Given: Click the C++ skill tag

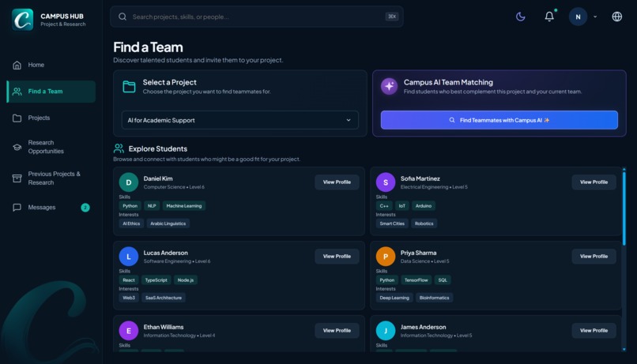Looking at the screenshot, I should click(x=384, y=206).
